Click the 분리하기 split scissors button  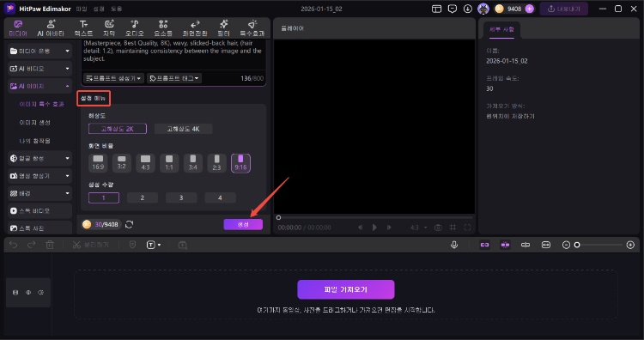(91, 245)
